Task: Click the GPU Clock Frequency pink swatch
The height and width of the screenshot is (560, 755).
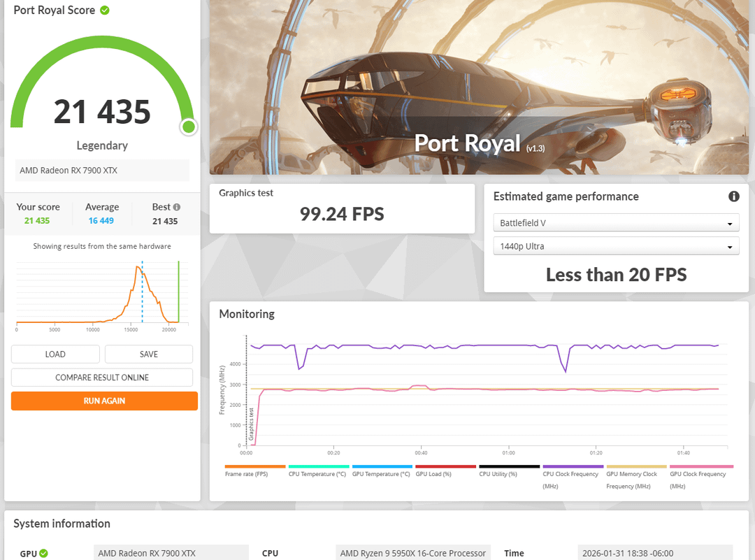Action: coord(701,466)
